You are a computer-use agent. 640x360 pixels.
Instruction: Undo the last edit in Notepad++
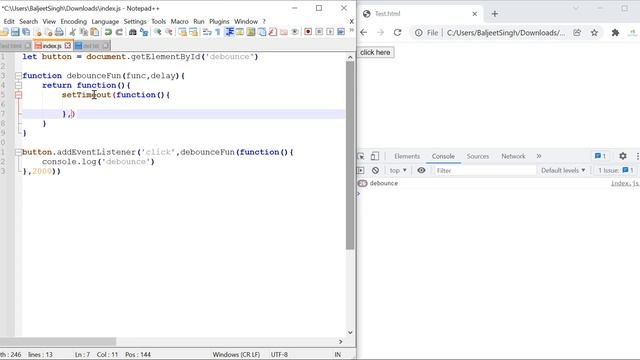108,32
